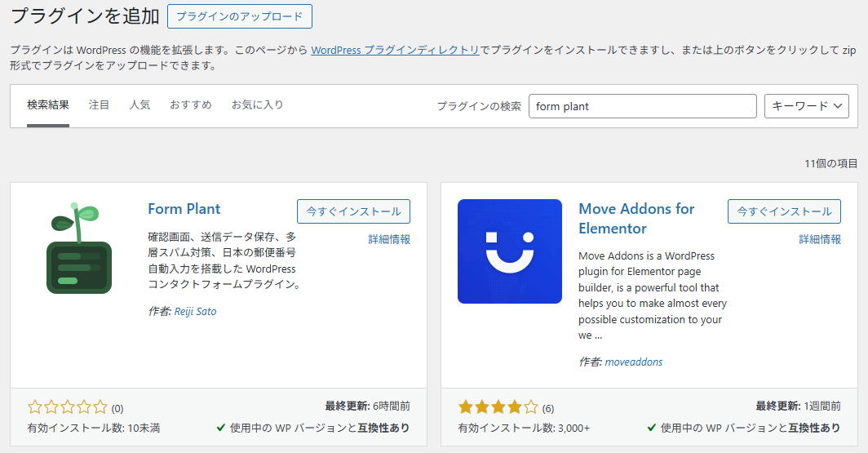Click Form Plant's empty star rating
This screenshot has height=453, width=868.
click(x=68, y=407)
